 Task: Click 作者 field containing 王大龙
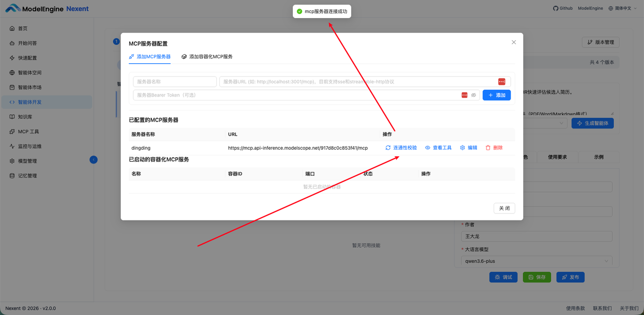click(537, 236)
